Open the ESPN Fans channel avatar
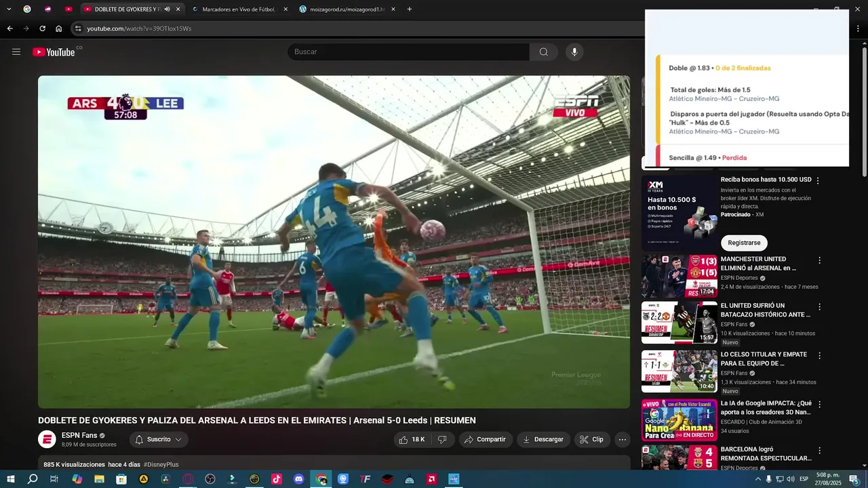This screenshot has width=868, height=488. tap(47, 439)
